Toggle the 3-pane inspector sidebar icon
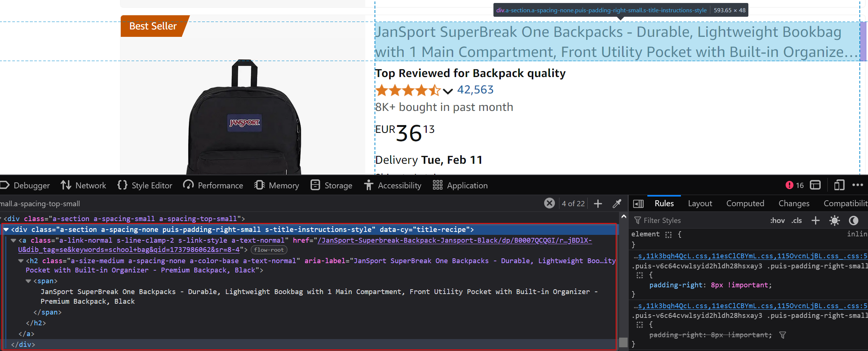Viewport: 868px width, 351px height. tap(638, 203)
